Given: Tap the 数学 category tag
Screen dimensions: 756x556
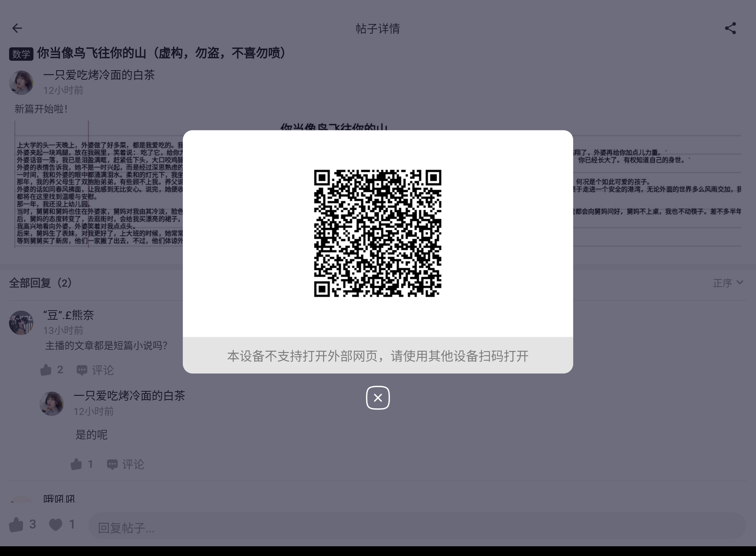Looking at the screenshot, I should 21,54.
